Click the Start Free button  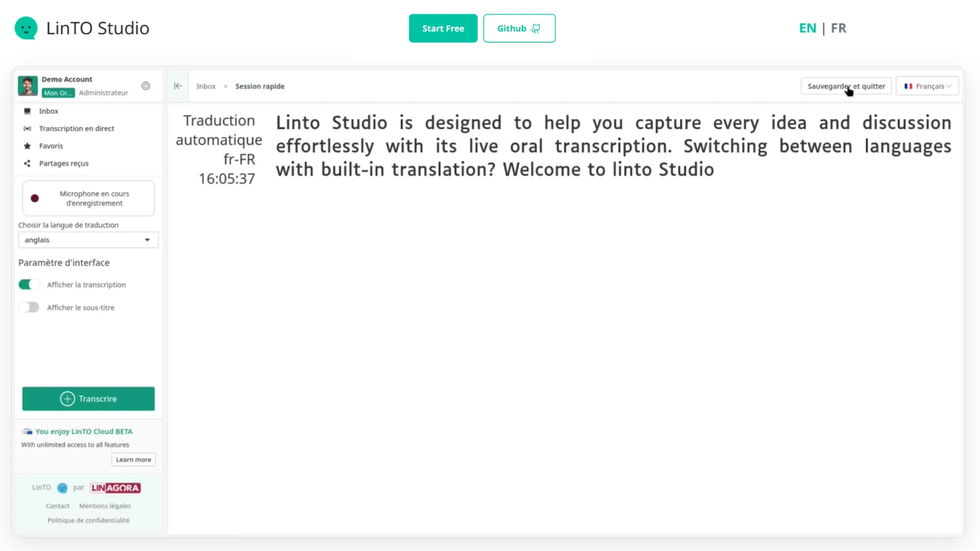(443, 28)
